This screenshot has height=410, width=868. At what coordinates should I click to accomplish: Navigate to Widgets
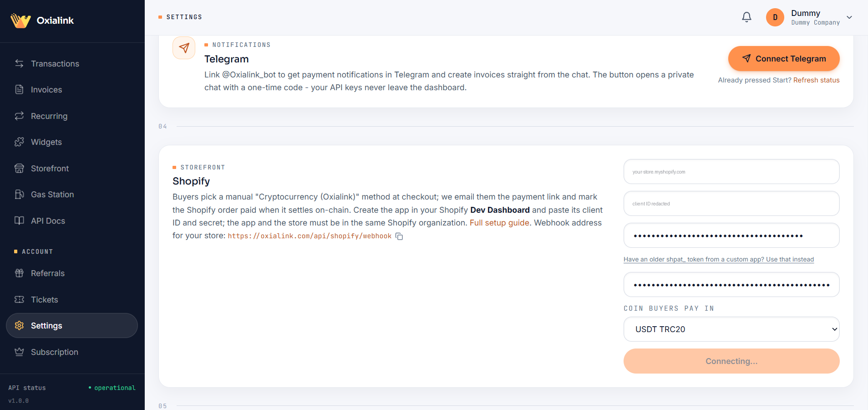[x=72, y=142]
